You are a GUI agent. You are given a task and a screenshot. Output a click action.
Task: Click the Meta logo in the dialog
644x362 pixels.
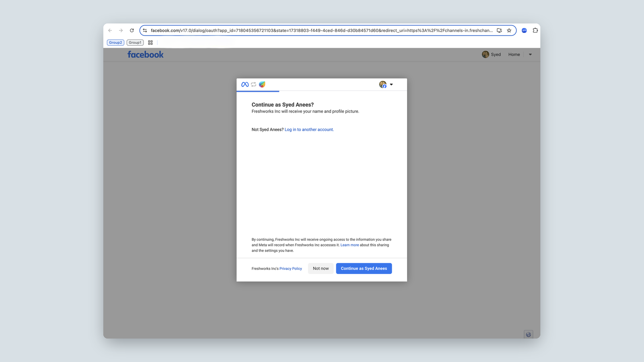(245, 84)
